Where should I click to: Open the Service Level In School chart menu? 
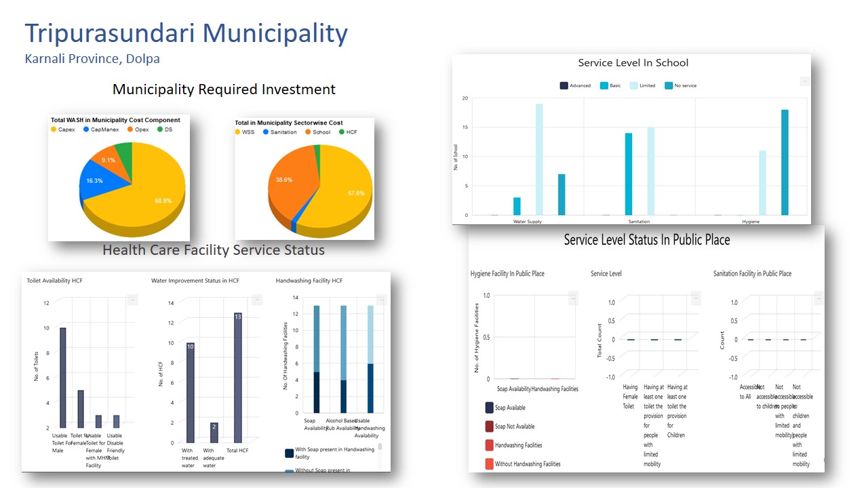tap(805, 81)
